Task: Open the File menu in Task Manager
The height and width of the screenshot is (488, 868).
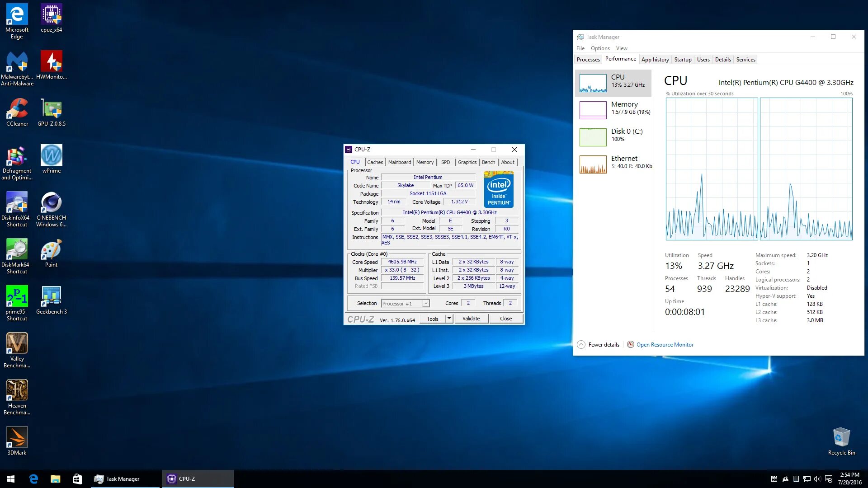Action: coord(580,48)
